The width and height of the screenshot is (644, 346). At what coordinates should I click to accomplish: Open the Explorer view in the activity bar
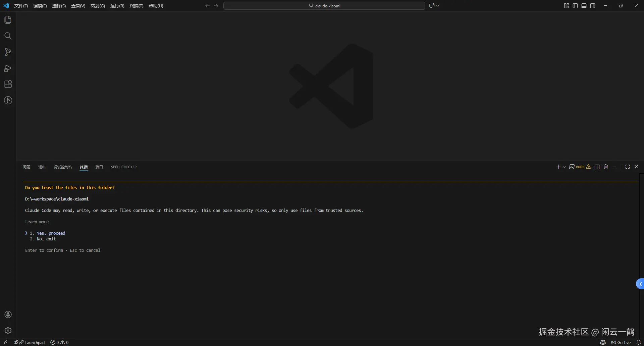(8, 20)
